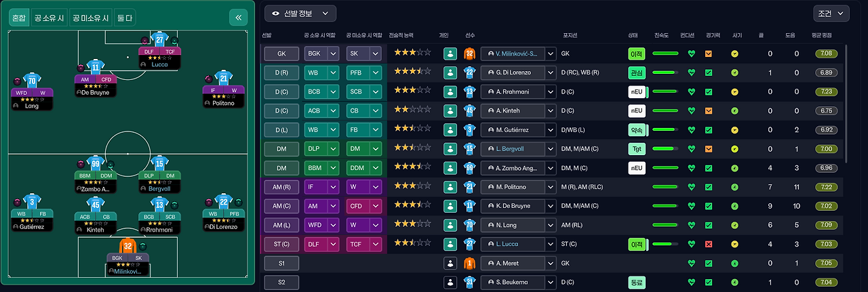
Task: Click the 7.23 average rating badge
Action: (826, 91)
